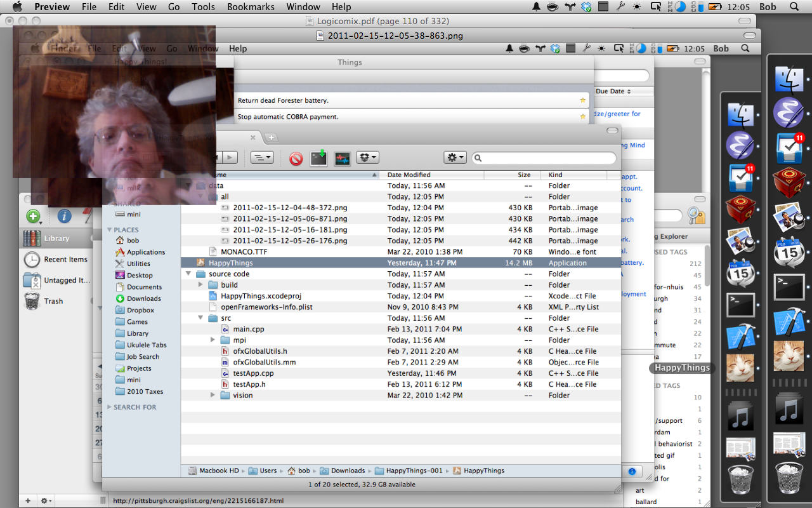The image size is (812, 508).
Task: Open the Dropbox toolbar dropdown
Action: click(x=367, y=157)
